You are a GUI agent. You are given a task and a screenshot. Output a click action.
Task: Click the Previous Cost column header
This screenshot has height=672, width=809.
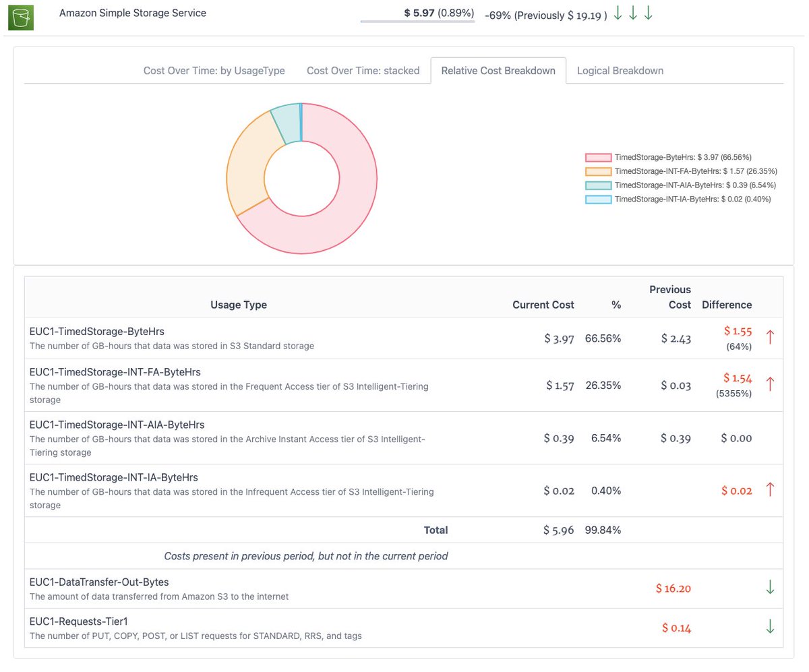click(670, 297)
